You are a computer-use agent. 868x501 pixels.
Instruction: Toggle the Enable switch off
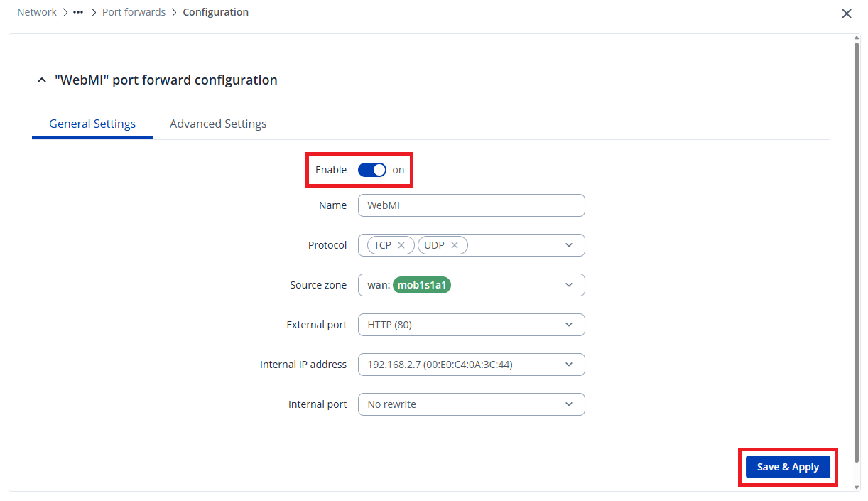pos(371,170)
